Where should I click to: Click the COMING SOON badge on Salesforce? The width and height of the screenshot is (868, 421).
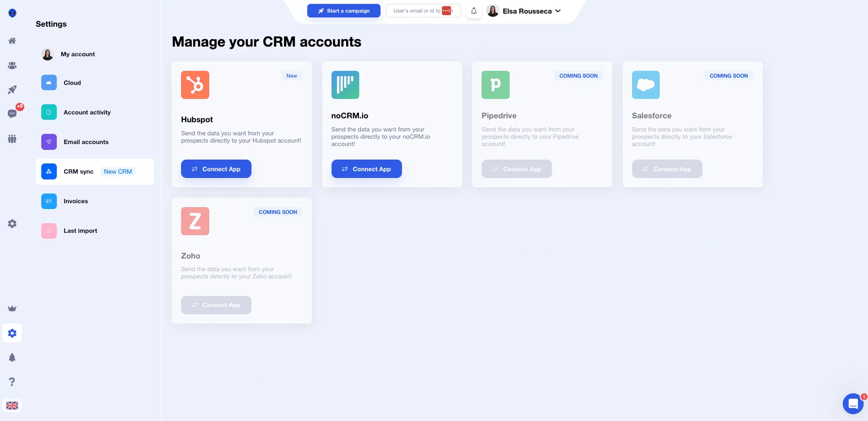729,76
